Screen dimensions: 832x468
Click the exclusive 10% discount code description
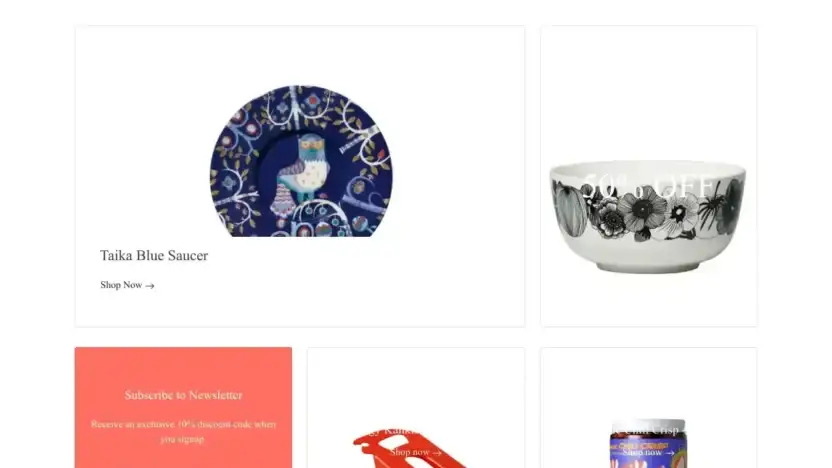183,431
